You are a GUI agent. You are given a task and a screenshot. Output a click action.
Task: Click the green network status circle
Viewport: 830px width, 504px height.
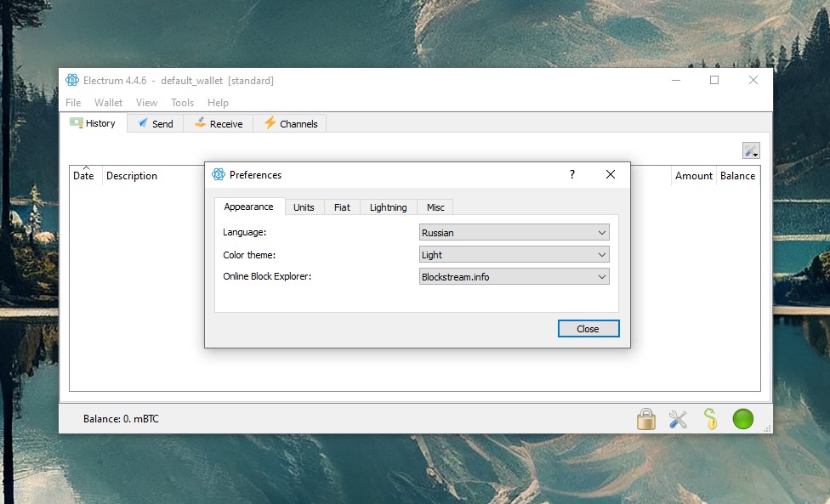tap(742, 419)
